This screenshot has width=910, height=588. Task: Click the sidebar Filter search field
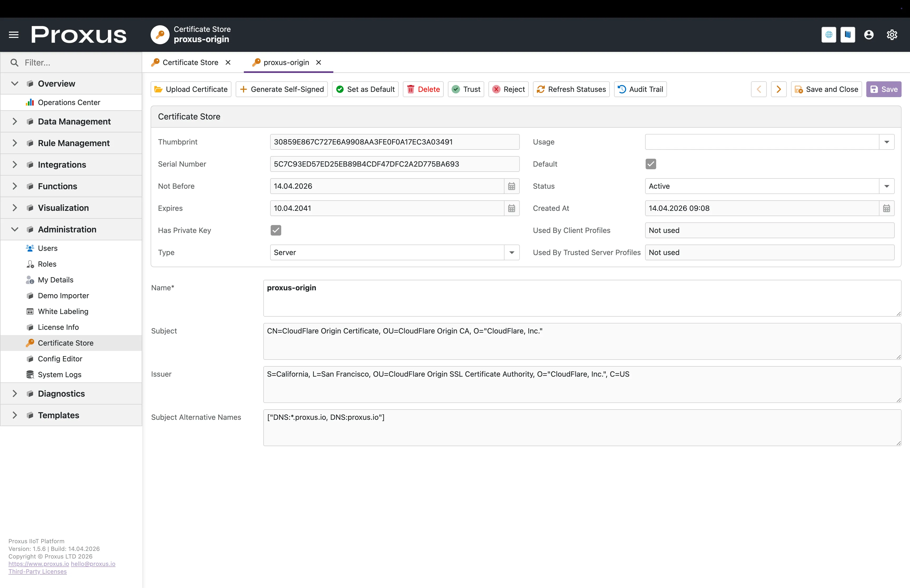[x=76, y=63]
